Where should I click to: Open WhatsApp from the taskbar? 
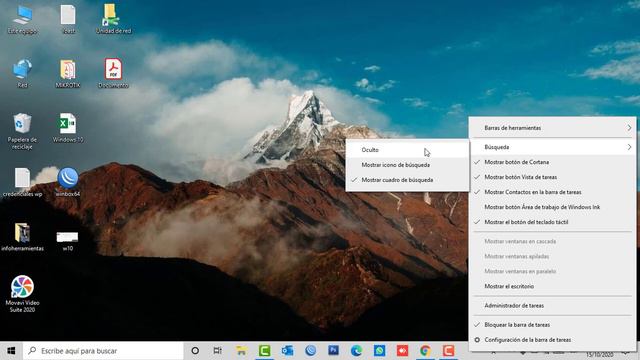pyautogui.click(x=380, y=351)
